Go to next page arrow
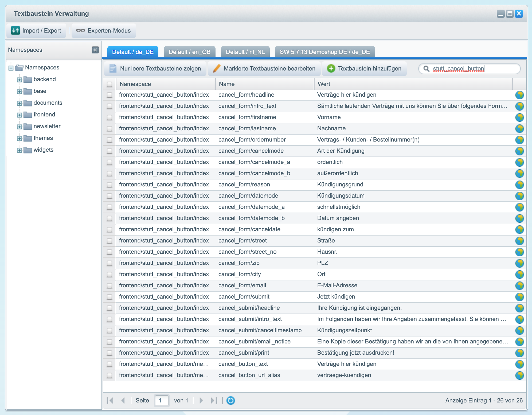 point(201,400)
